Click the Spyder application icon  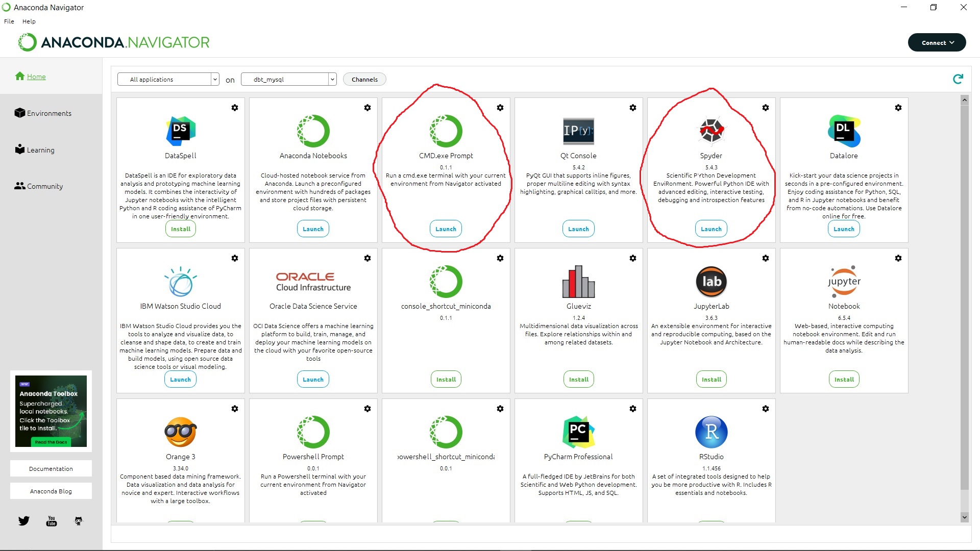pos(711,131)
